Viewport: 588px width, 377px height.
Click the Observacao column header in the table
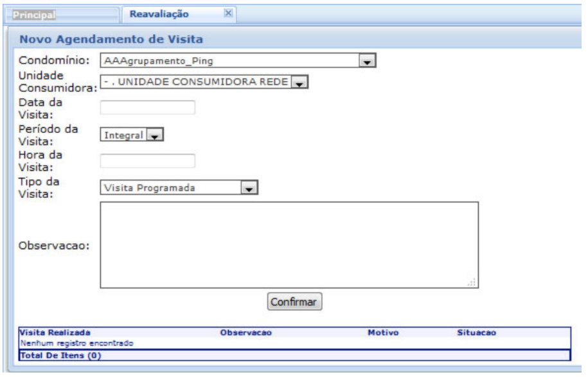click(246, 333)
